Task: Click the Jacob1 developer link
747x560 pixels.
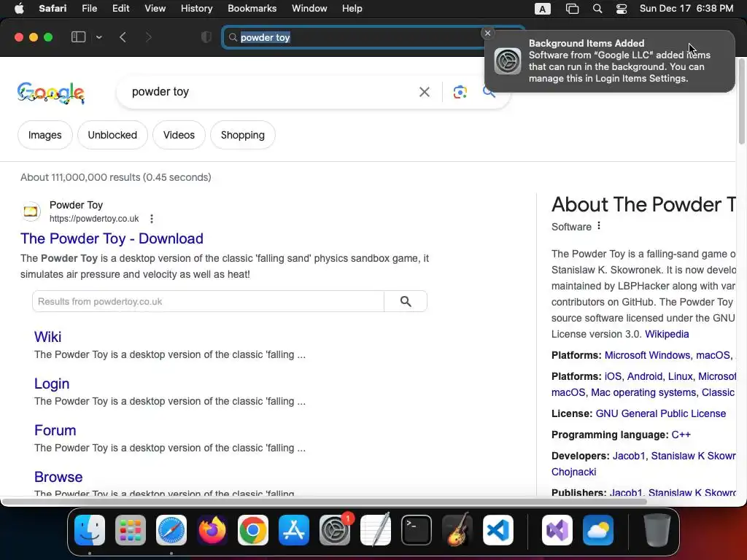Action: 628,456
